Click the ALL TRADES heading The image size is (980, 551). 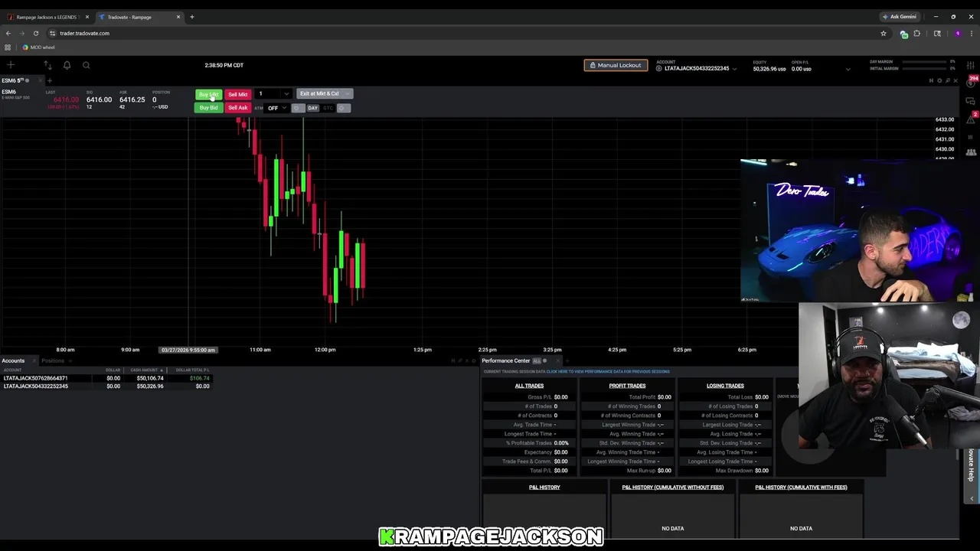click(x=529, y=386)
